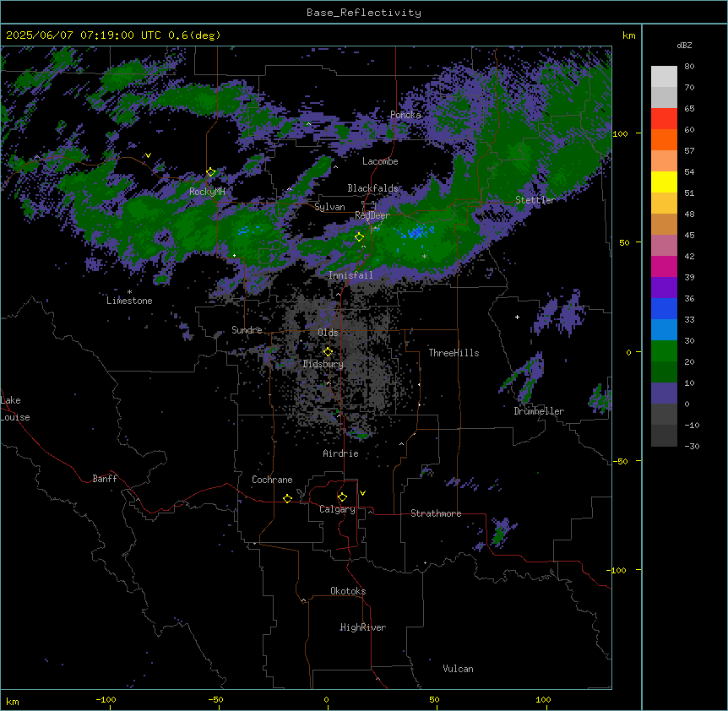Click the Base_Reflectivity title text
This screenshot has width=728, height=711.
pyautogui.click(x=364, y=13)
